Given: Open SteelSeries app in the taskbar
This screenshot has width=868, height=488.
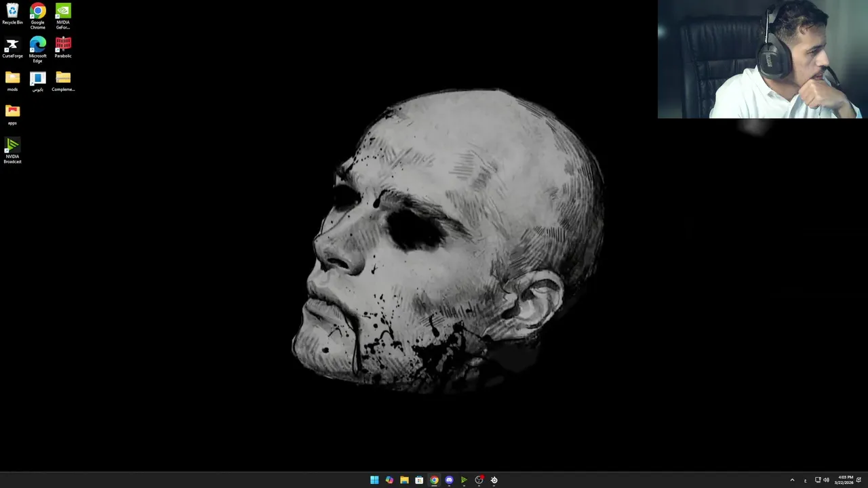Looking at the screenshot, I should [494, 480].
